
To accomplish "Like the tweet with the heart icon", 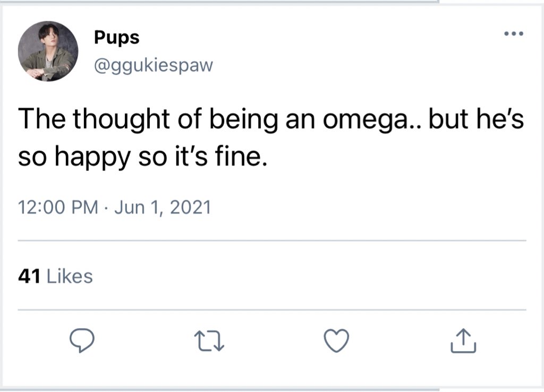I will pos(337,341).
